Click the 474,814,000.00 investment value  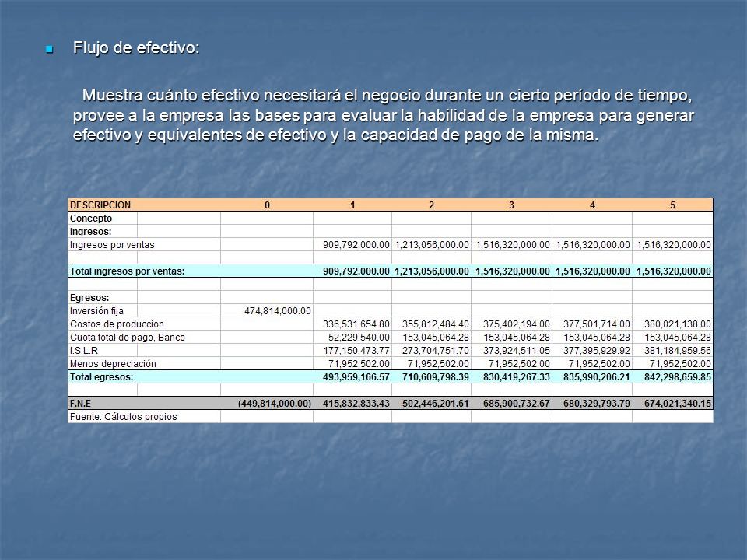(x=278, y=311)
